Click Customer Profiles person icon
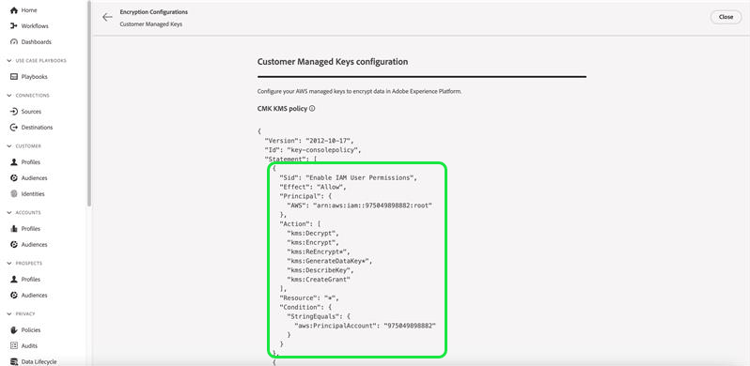 pos(14,162)
